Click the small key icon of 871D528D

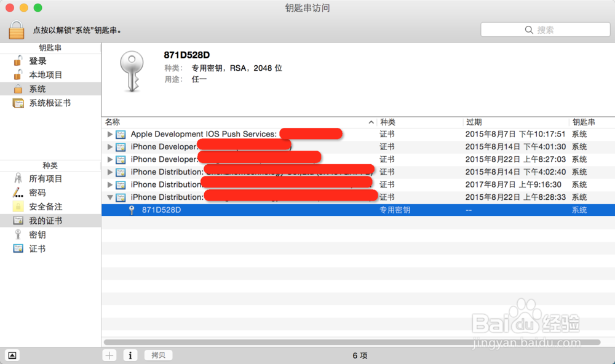pos(132,210)
